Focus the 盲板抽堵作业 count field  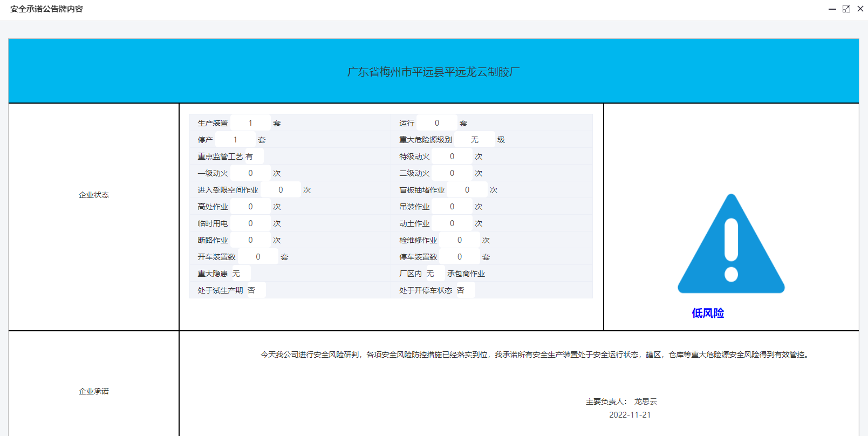click(x=467, y=190)
